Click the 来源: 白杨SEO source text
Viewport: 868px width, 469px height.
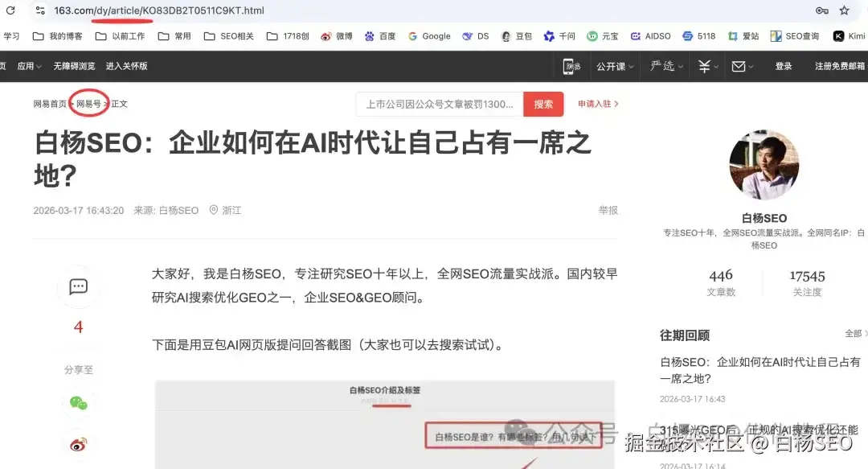point(166,210)
